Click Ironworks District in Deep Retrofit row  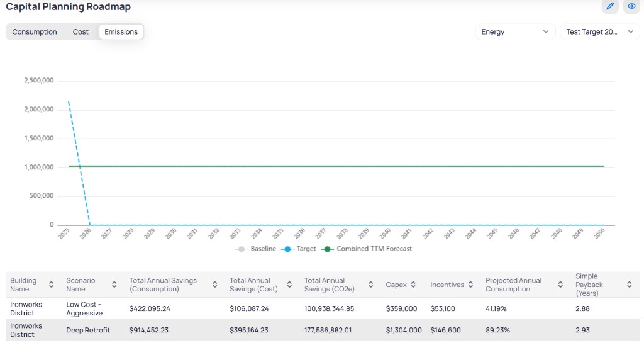pos(26,330)
